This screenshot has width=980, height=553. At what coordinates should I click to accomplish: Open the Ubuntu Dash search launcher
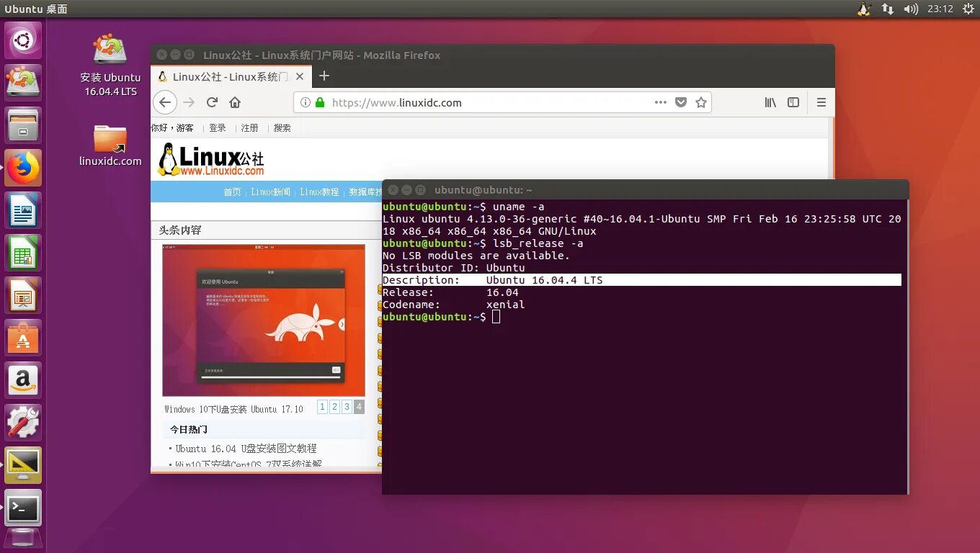click(24, 40)
